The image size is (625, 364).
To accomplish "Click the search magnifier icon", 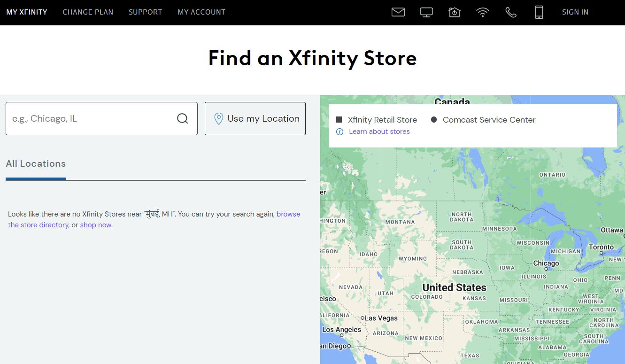I will [182, 118].
